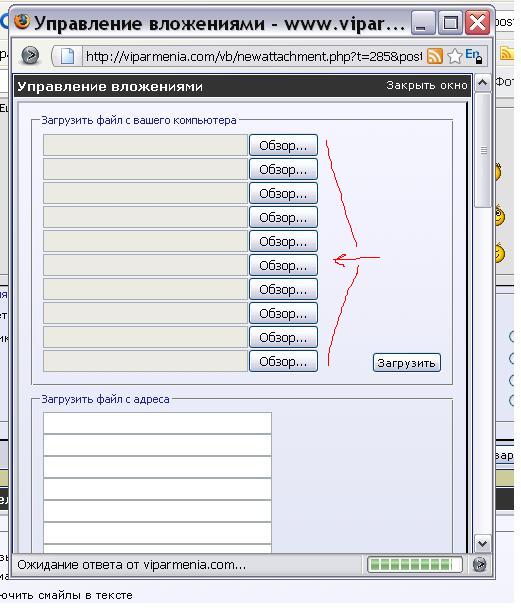This screenshot has width=521, height=609.
Task: Click the tenth grey file path field
Action: 145,362
